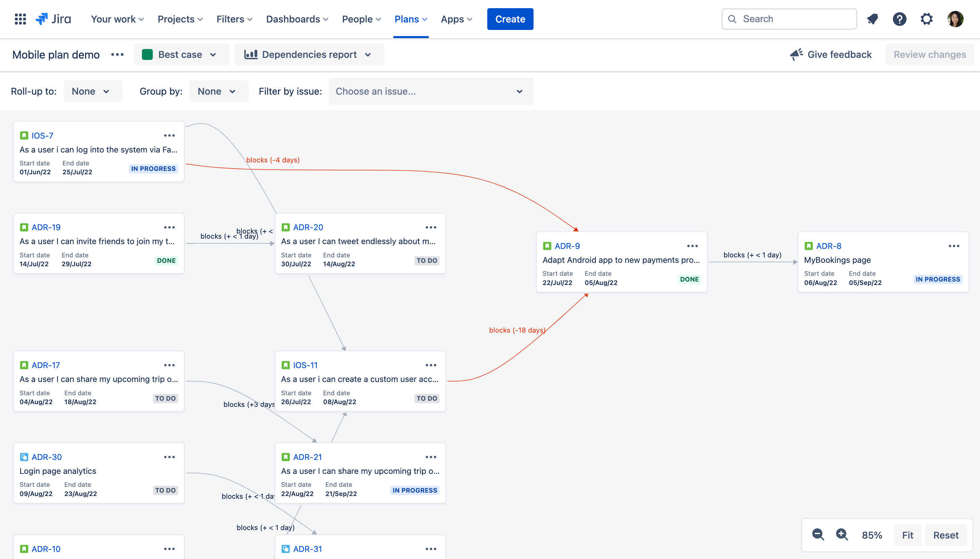The image size is (980, 559).
Task: Open the ADR-9 issue link
Action: click(x=567, y=246)
